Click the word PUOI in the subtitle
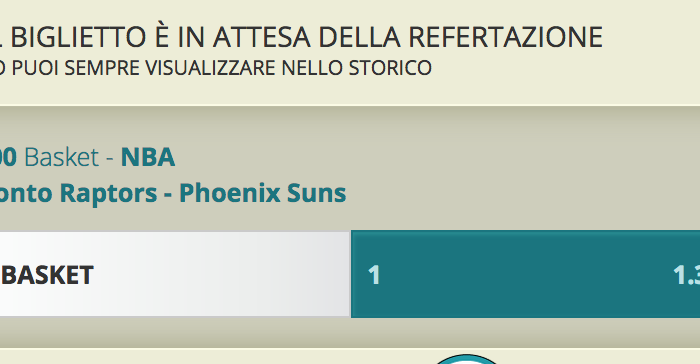This screenshot has width=700, height=364. coord(36,68)
